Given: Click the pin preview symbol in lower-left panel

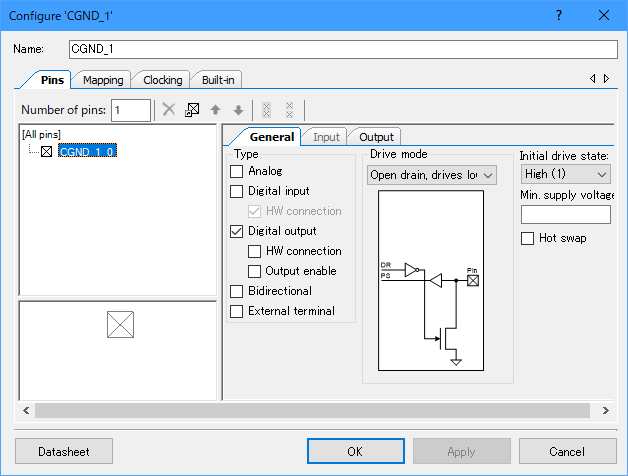Looking at the screenshot, I should pos(120,325).
